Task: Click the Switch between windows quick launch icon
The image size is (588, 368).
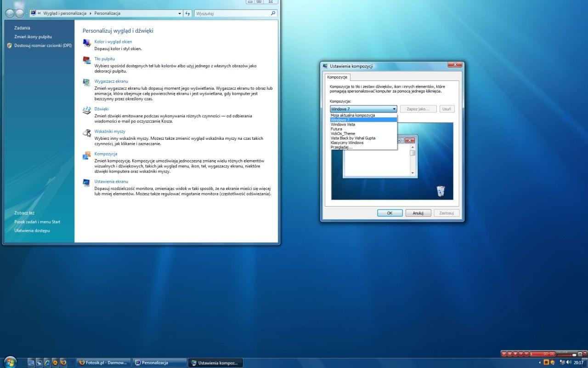Action: click(x=39, y=362)
